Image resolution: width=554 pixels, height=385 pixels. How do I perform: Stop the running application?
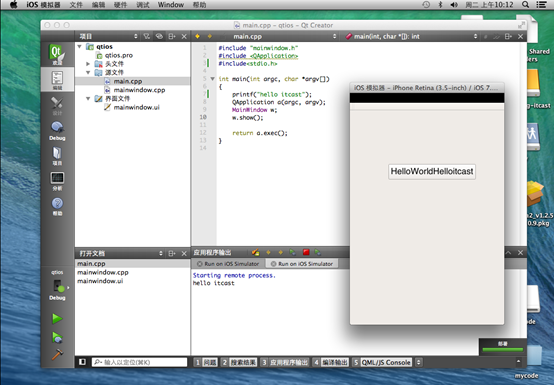pyautogui.click(x=306, y=252)
